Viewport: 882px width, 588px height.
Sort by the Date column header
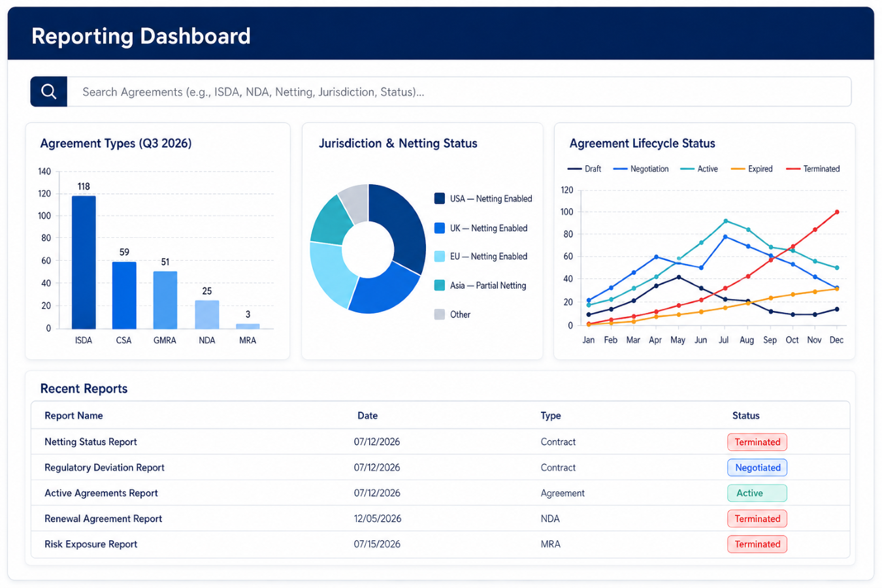pos(368,416)
